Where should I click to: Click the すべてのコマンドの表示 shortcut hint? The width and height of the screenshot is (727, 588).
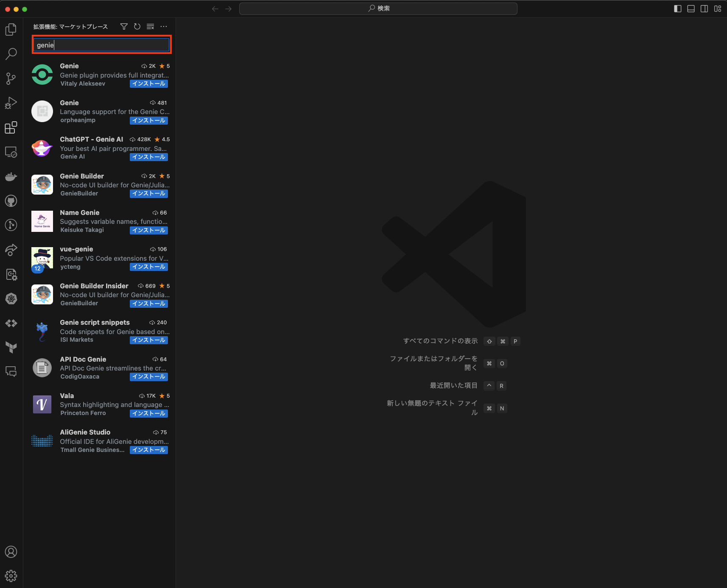[x=440, y=341]
